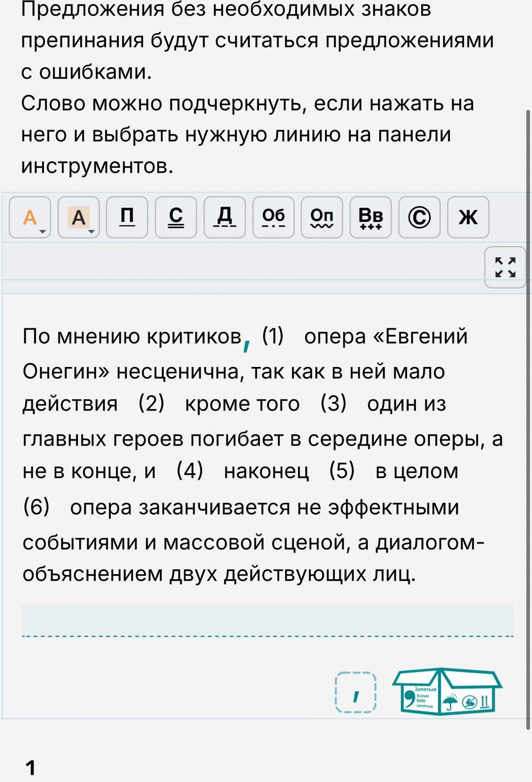The width and height of the screenshot is (532, 782).
Task: Apply attribute wavy underline (Оп) tool
Action: [322, 217]
